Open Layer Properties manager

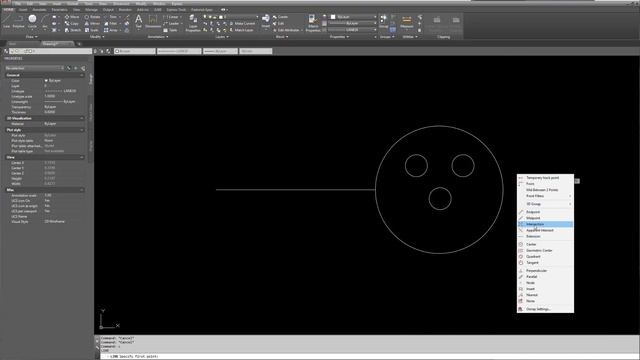(x=193, y=22)
